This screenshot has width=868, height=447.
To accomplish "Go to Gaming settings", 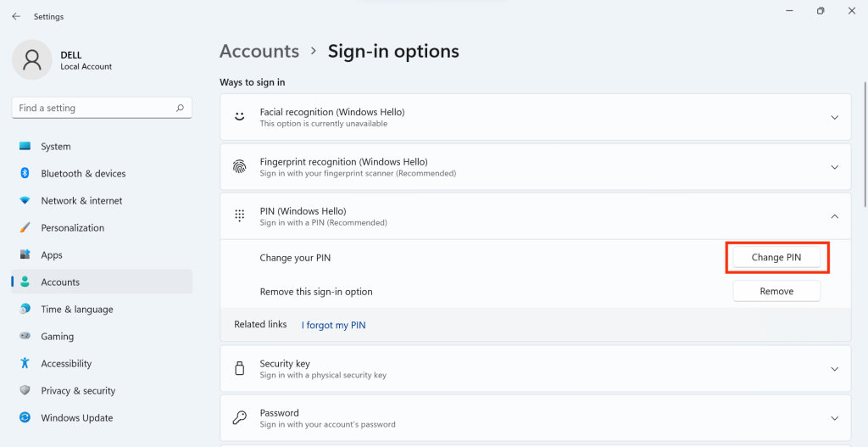I will point(102,336).
